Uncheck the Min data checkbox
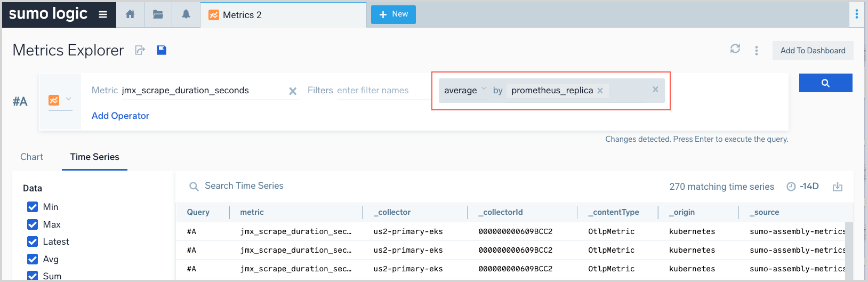This screenshot has height=282, width=868. [x=33, y=207]
